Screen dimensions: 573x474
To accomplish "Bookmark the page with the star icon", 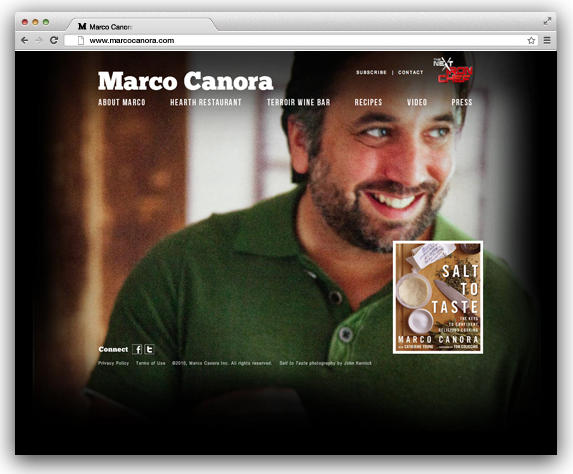I will [x=531, y=41].
